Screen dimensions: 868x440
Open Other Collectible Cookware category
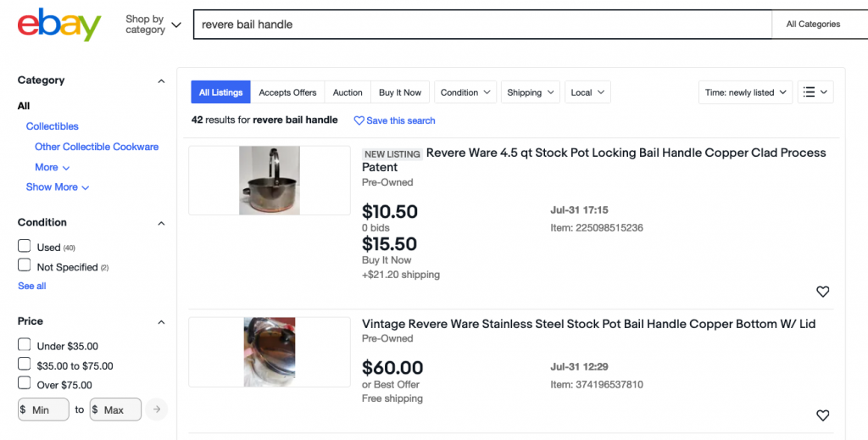(97, 147)
